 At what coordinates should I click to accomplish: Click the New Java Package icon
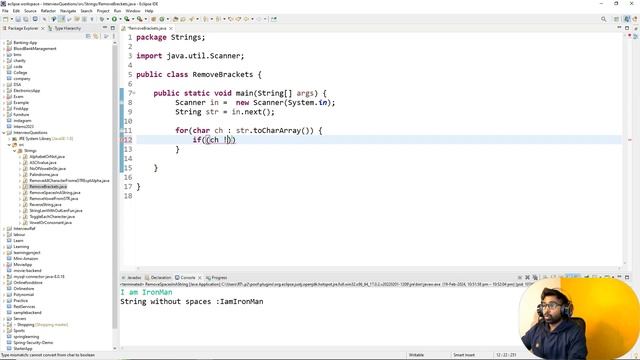tap(154, 19)
